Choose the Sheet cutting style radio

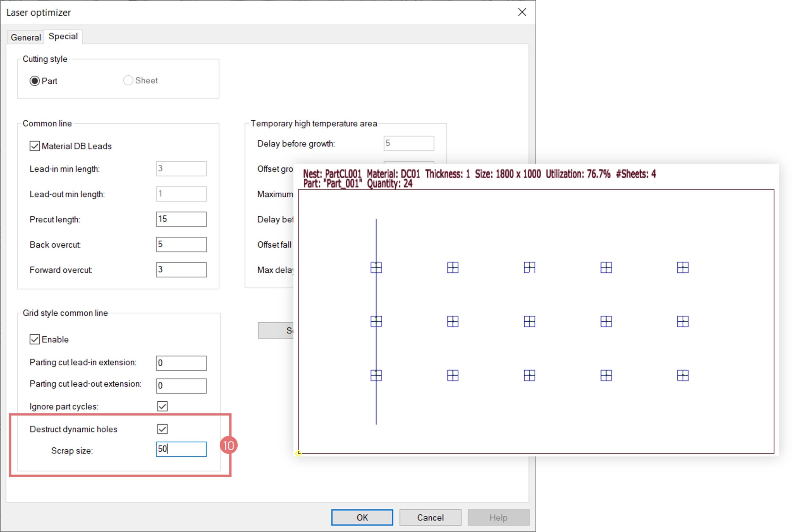pos(128,80)
